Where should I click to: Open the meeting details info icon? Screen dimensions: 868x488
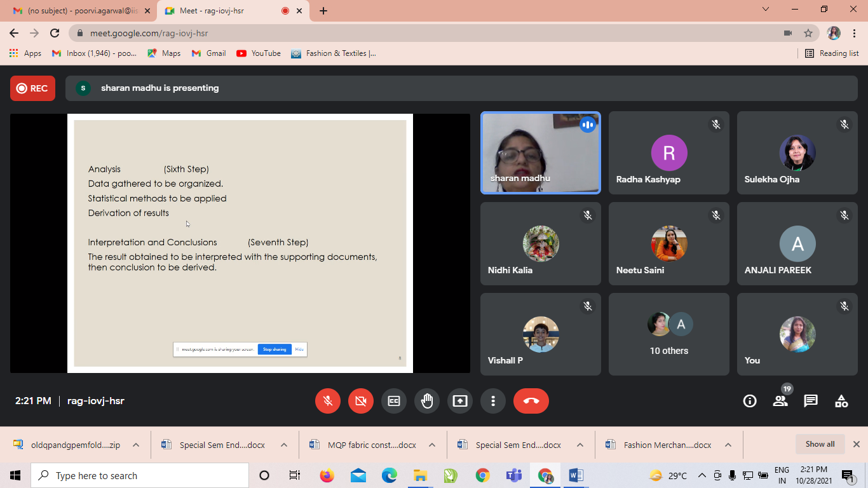pyautogui.click(x=750, y=401)
